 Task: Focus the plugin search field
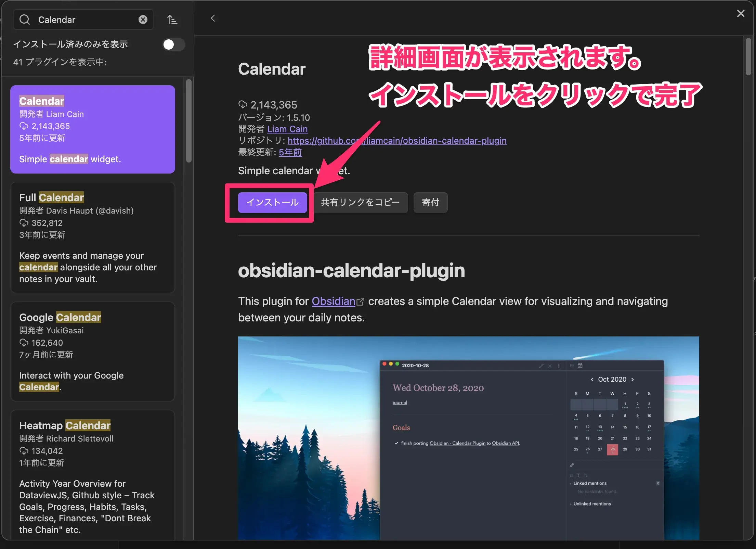83,20
